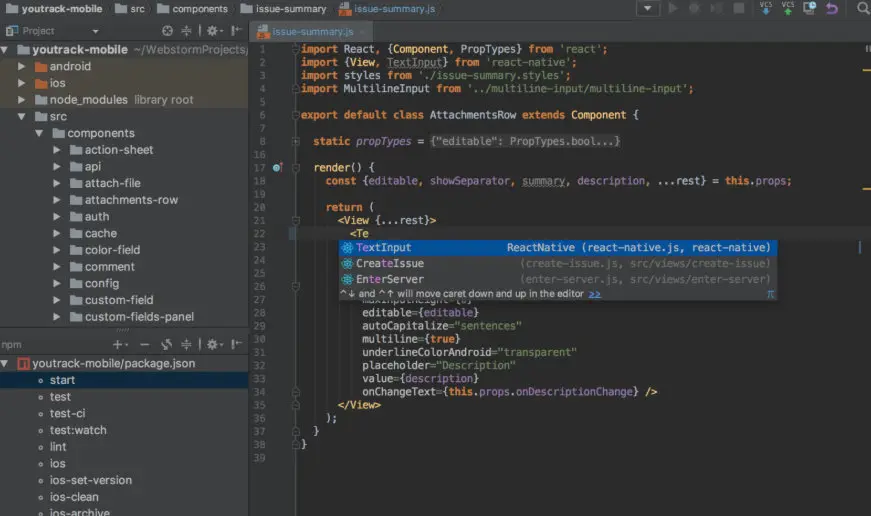
Task: Click the VCS commit changes icon
Action: [x=788, y=8]
